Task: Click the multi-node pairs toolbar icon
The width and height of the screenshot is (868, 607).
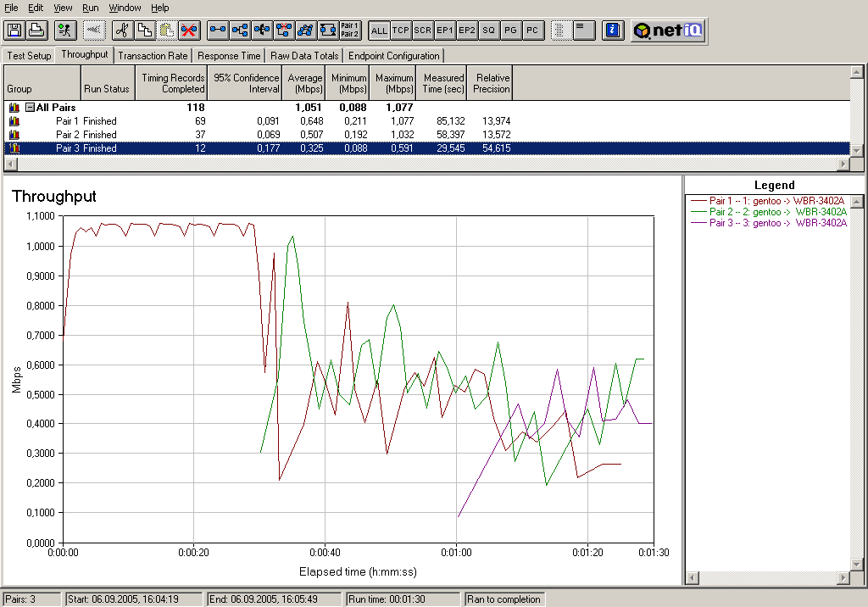Action: coord(305,30)
